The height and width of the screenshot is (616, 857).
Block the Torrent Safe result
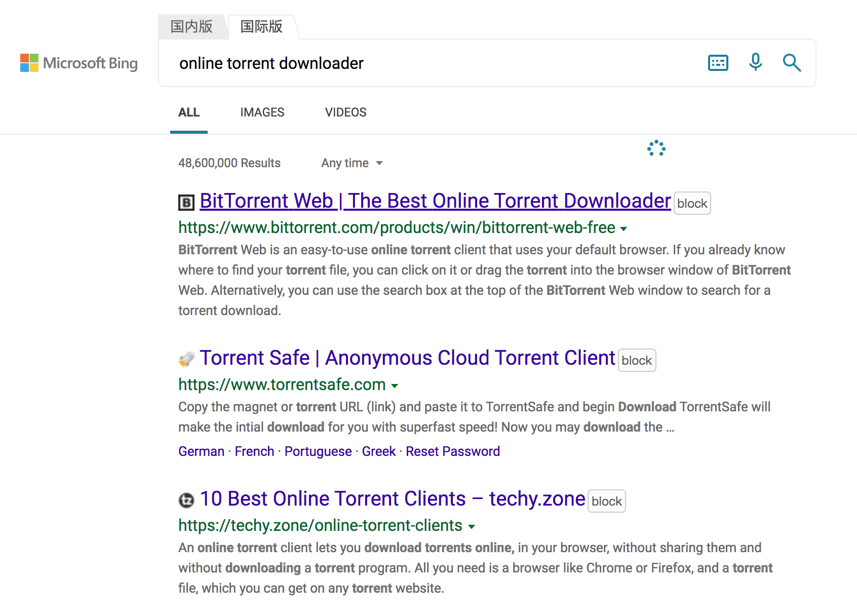(x=637, y=360)
